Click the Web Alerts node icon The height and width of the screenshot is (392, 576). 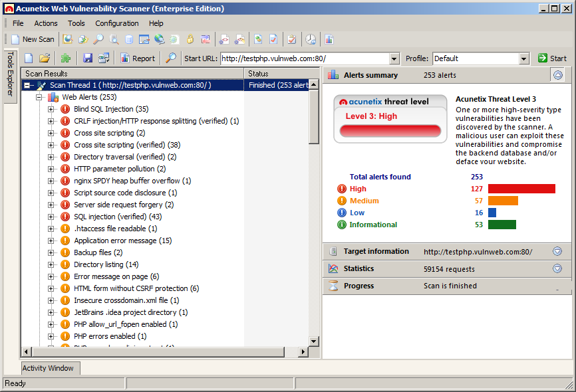[53, 97]
